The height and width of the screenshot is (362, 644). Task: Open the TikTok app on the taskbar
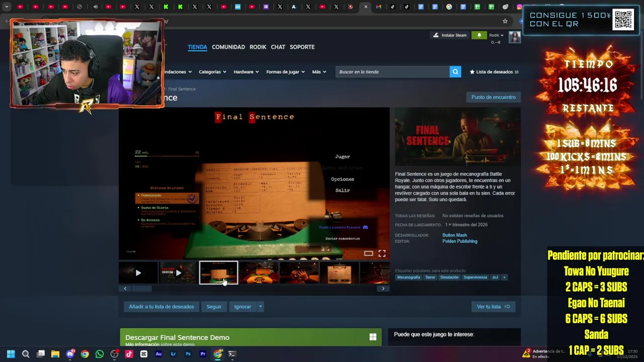click(x=129, y=354)
